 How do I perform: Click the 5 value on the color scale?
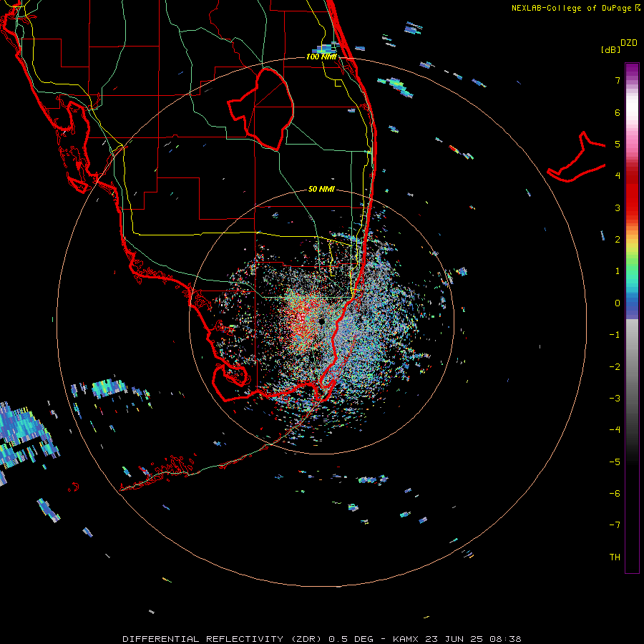tap(618, 144)
